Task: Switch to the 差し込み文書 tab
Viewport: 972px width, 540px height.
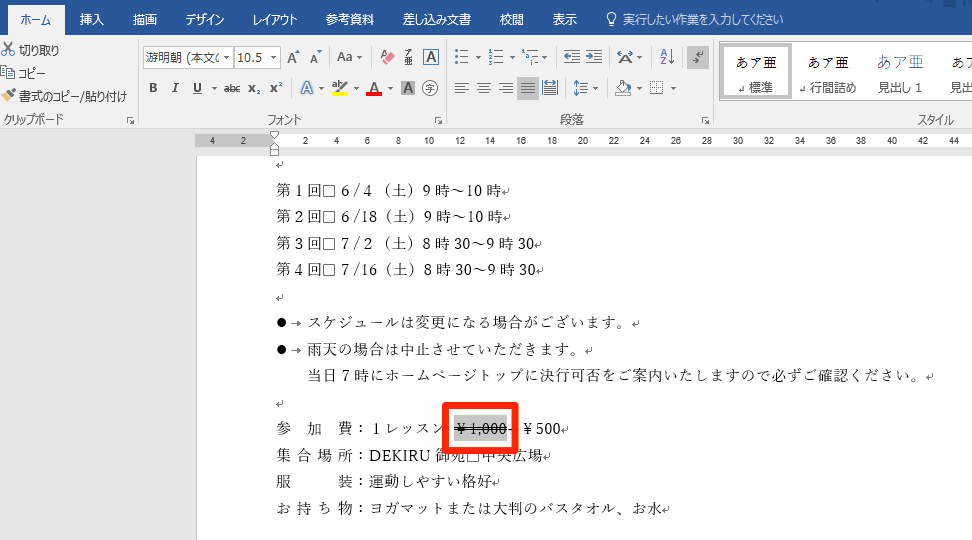Action: [x=436, y=20]
